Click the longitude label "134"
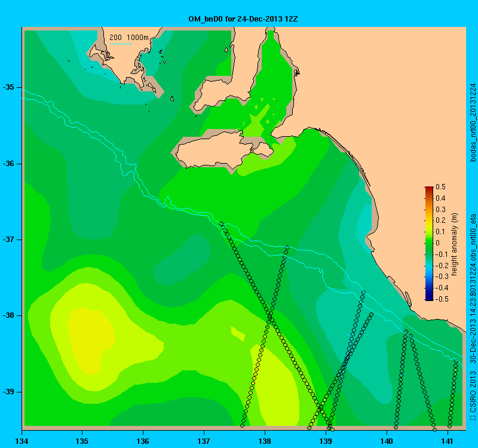 pyautogui.click(x=22, y=441)
